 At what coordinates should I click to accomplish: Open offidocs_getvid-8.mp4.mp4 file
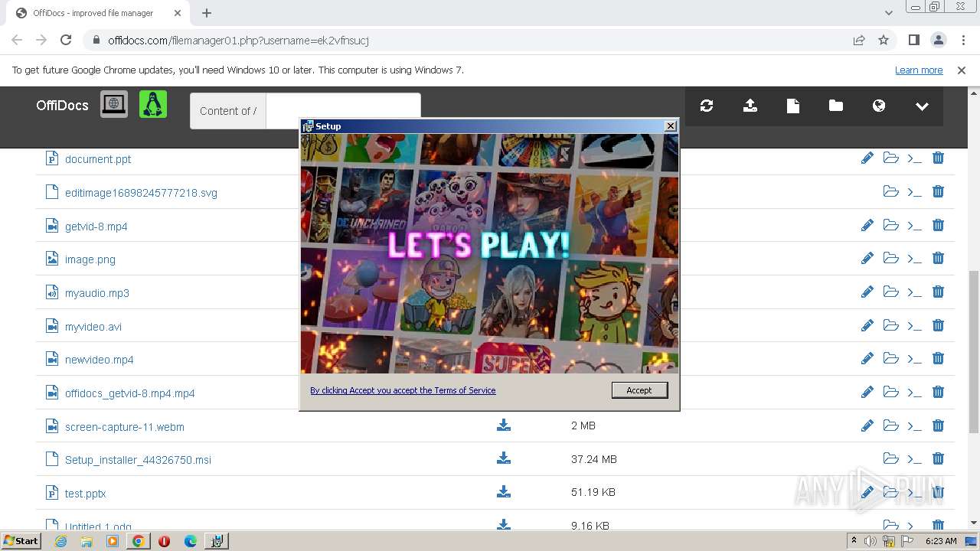coord(130,393)
